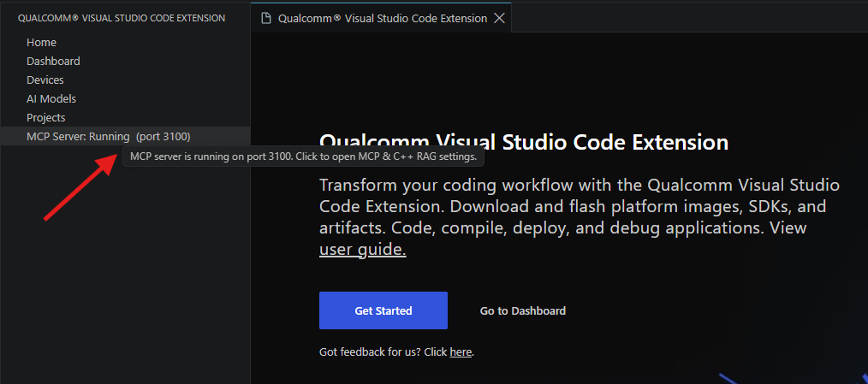Image resolution: width=868 pixels, height=384 pixels.
Task: Click the Get Started button
Action: 383,310
